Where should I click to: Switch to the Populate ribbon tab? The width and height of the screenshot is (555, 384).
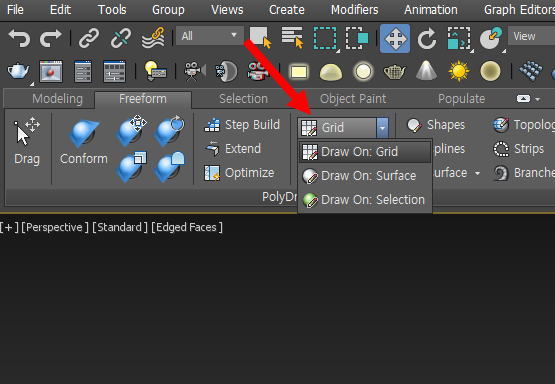462,99
